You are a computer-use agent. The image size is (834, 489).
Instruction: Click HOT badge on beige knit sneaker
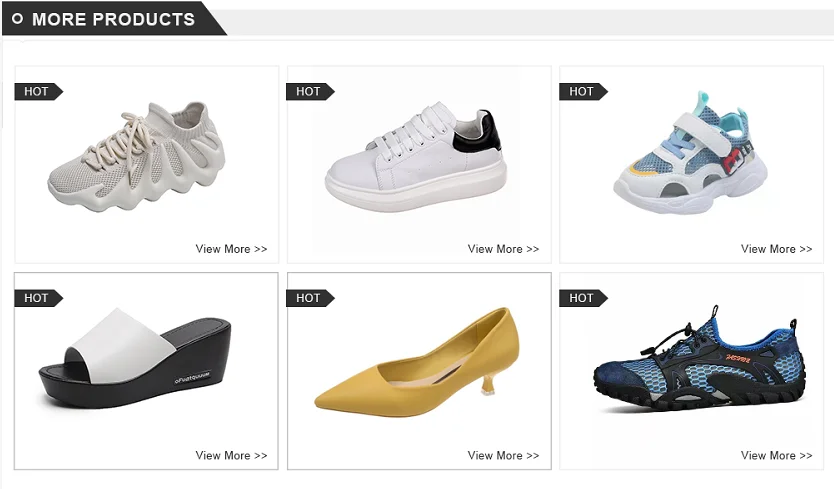(37, 92)
